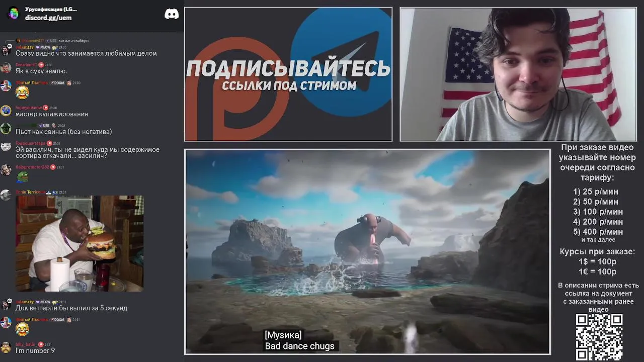The width and height of the screenshot is (644, 362).
Task: Open Ennio Terricone's avatar
Action: pyautogui.click(x=6, y=195)
